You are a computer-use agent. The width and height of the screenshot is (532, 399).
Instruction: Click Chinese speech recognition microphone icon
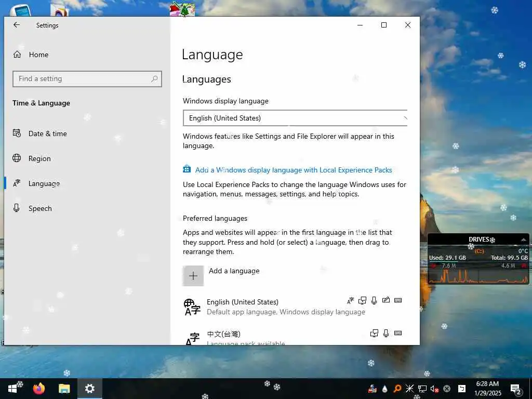point(386,333)
